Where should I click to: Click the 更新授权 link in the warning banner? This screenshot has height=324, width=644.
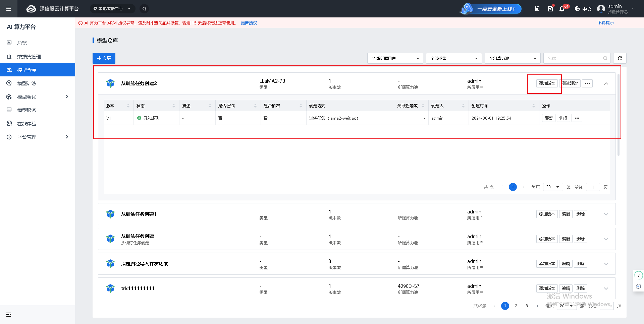tap(249, 23)
